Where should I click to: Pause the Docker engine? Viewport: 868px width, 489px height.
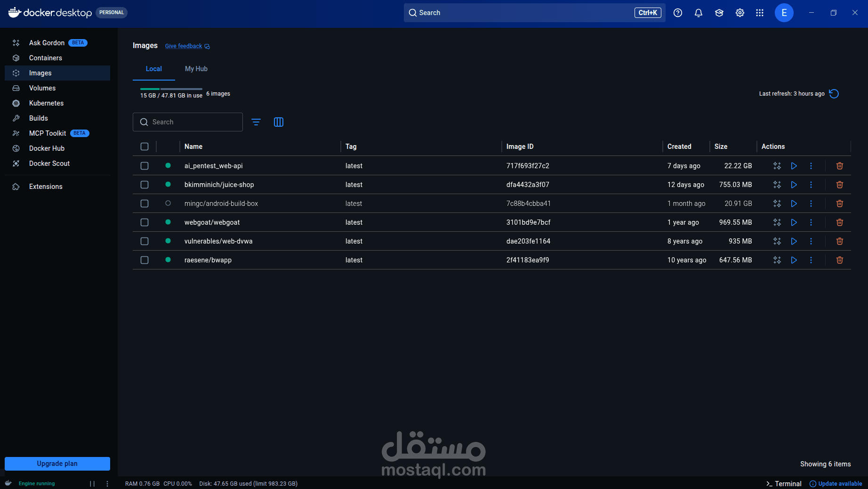tap(92, 484)
